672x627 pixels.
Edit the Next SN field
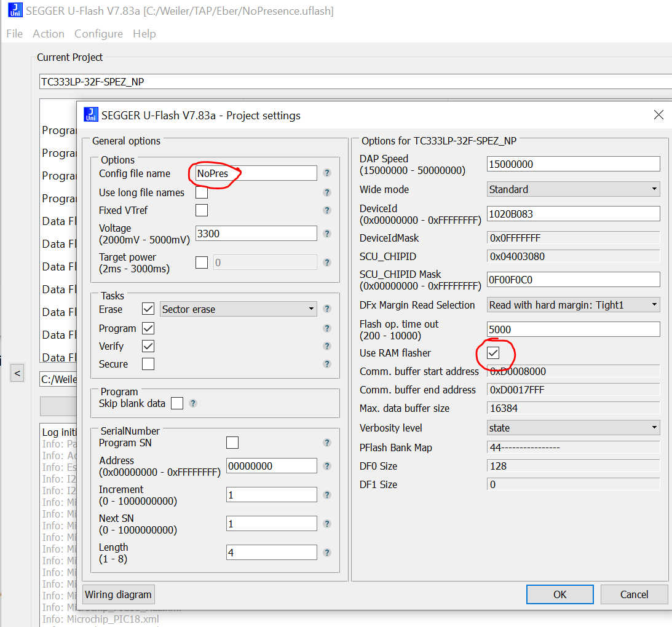(272, 524)
